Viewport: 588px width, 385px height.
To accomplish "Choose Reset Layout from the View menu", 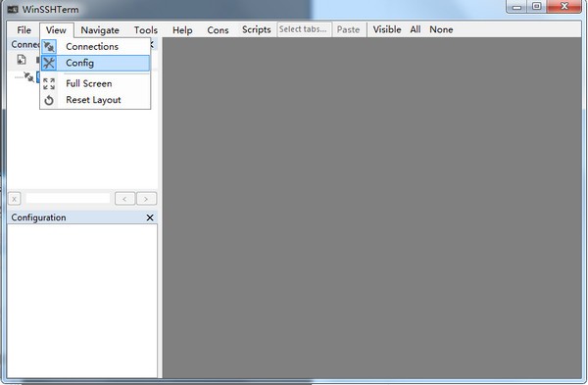I will [x=95, y=100].
